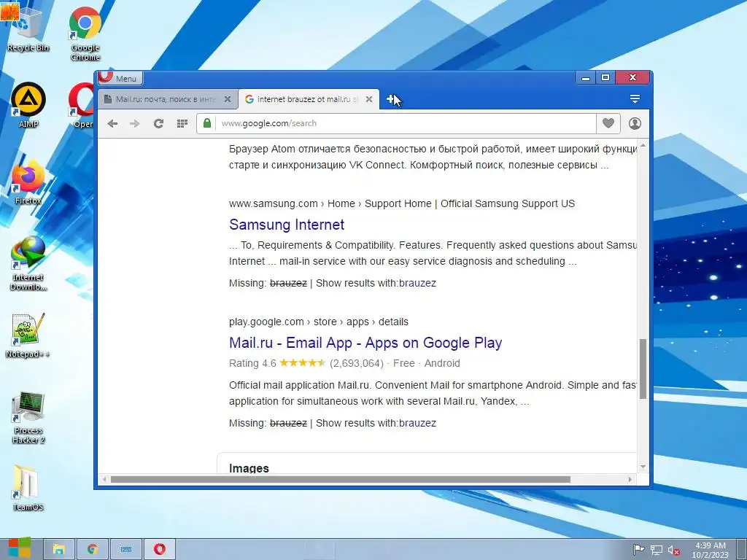The image size is (747, 560).
Task: Click the horizontal scrollbar thumb
Action: pos(340,480)
